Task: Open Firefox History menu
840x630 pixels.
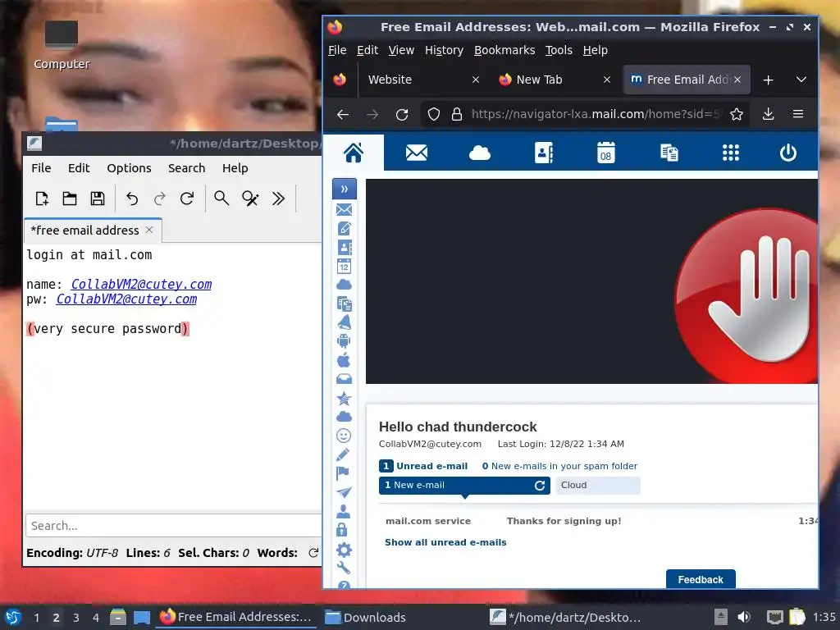Action: coord(444,50)
